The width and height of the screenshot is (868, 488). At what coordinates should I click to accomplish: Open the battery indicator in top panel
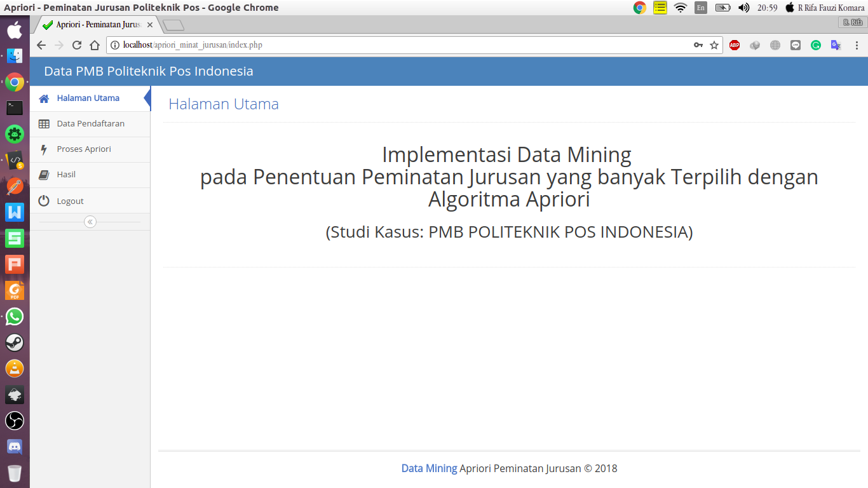click(723, 8)
